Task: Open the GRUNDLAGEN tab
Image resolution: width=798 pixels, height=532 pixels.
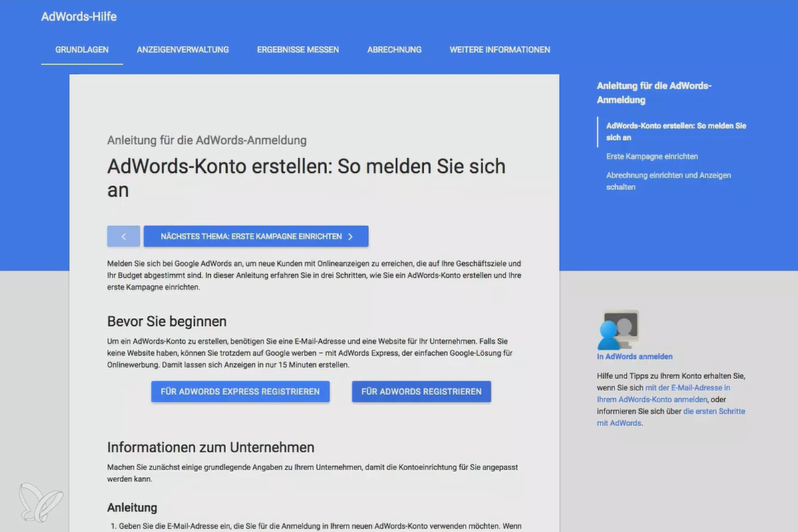Action: point(82,50)
